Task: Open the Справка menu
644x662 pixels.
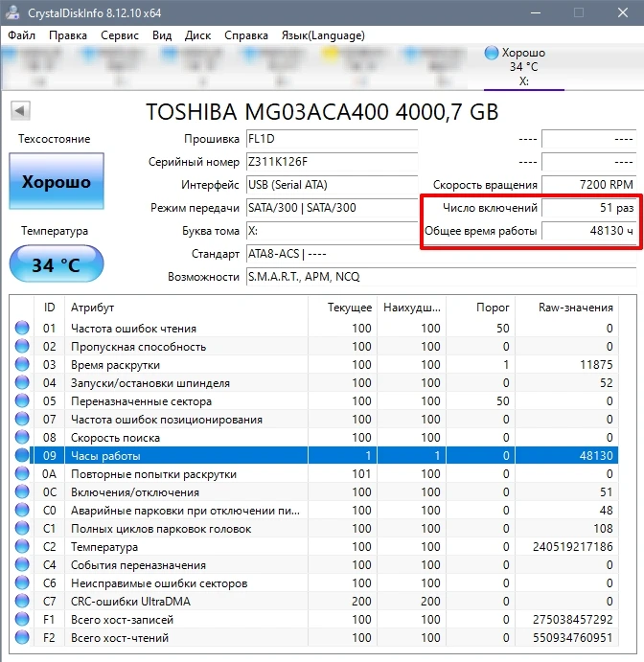Action: (245, 35)
